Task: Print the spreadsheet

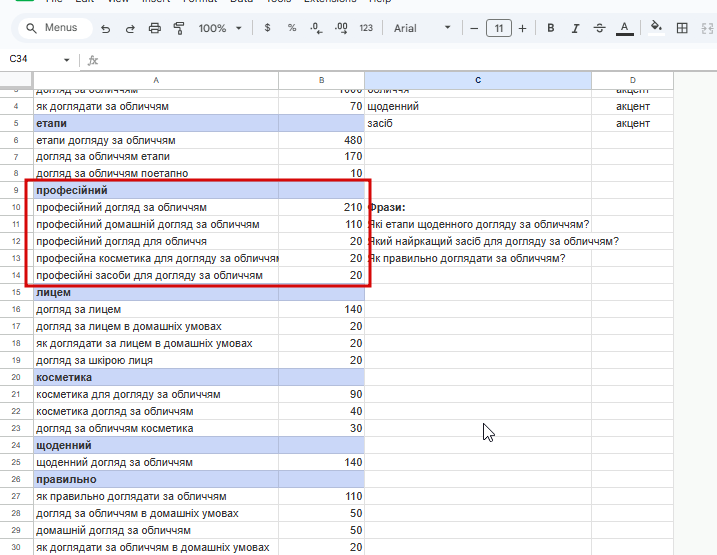Action: coord(155,28)
